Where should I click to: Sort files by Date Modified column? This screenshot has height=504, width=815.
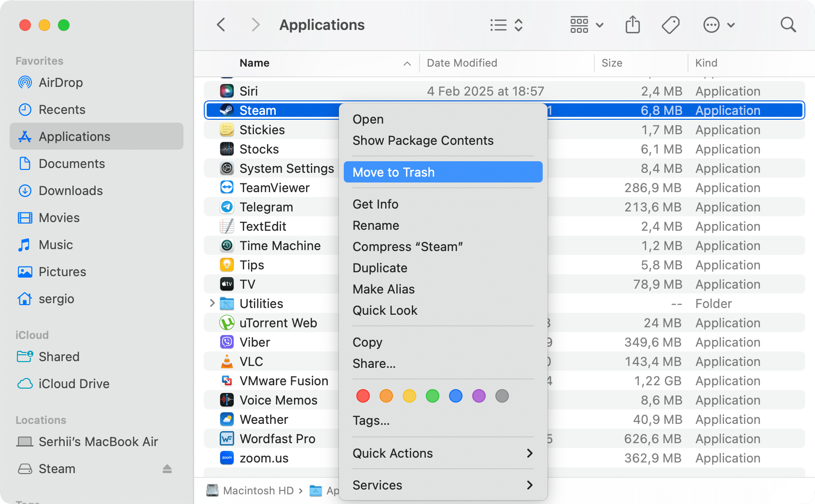tap(462, 63)
